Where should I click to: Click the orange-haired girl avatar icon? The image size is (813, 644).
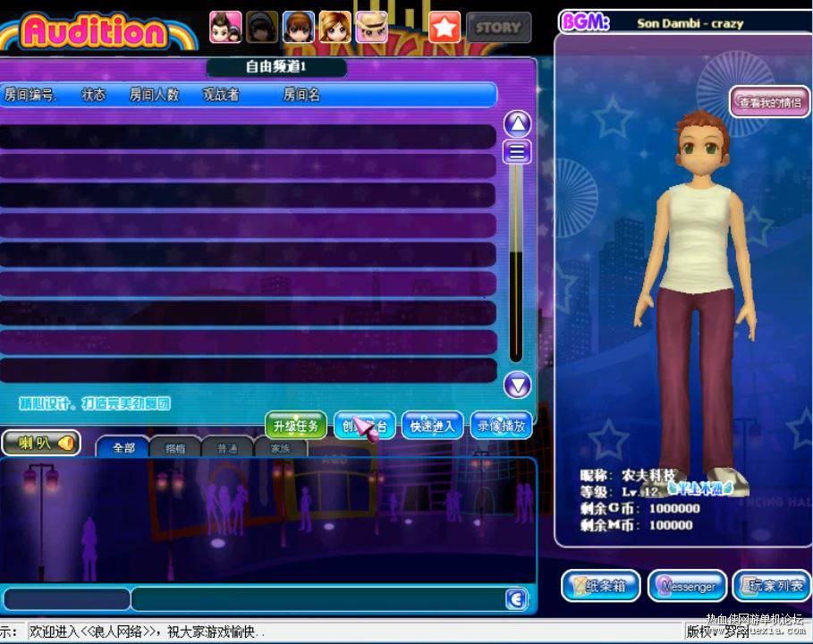tap(335, 27)
